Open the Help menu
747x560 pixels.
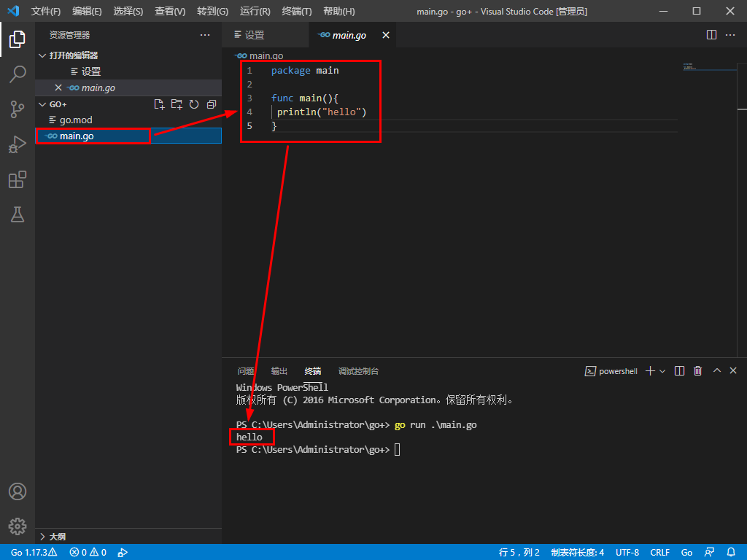[x=338, y=11]
